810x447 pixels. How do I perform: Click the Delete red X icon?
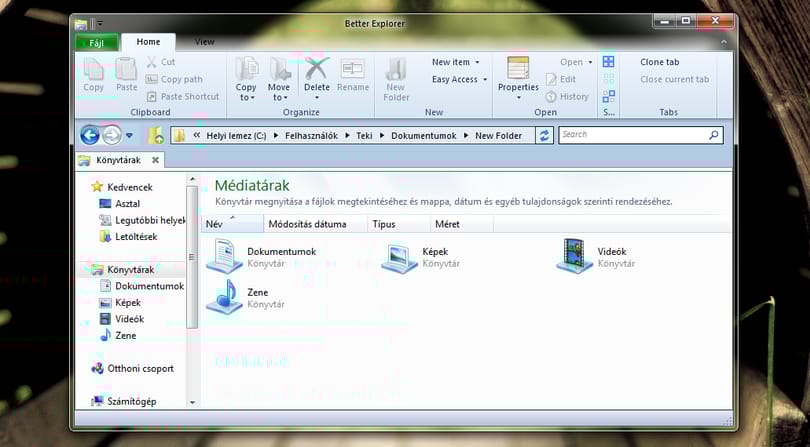(317, 68)
